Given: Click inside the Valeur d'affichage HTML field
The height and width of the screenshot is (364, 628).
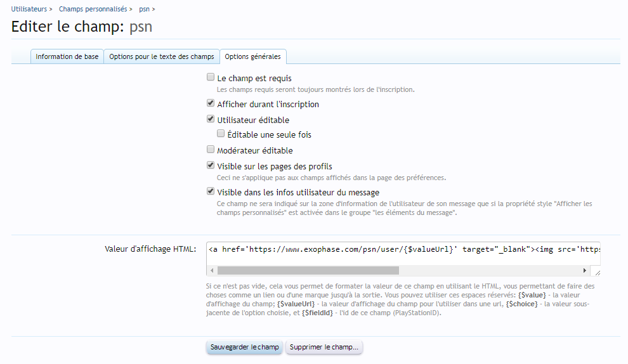Looking at the screenshot, I should pyautogui.click(x=403, y=250).
